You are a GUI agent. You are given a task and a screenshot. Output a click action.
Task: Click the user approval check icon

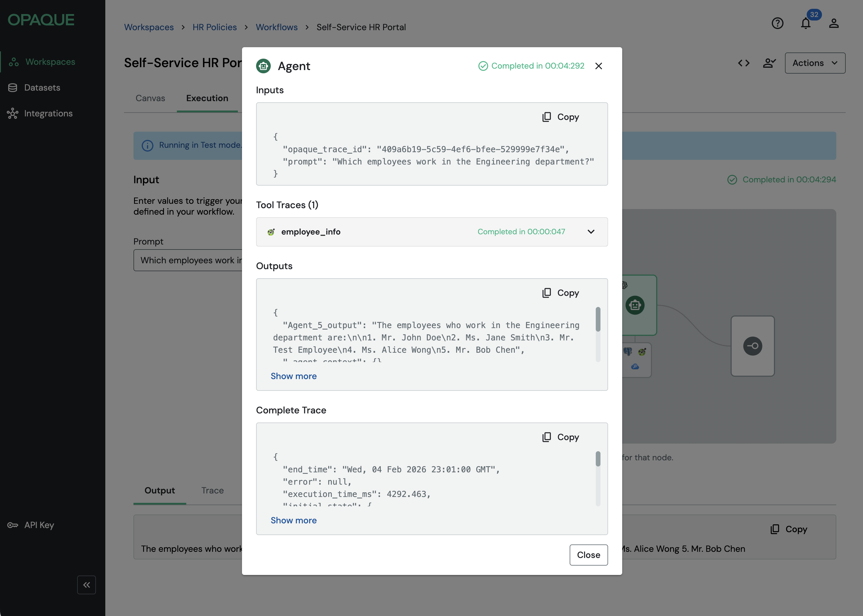point(769,63)
